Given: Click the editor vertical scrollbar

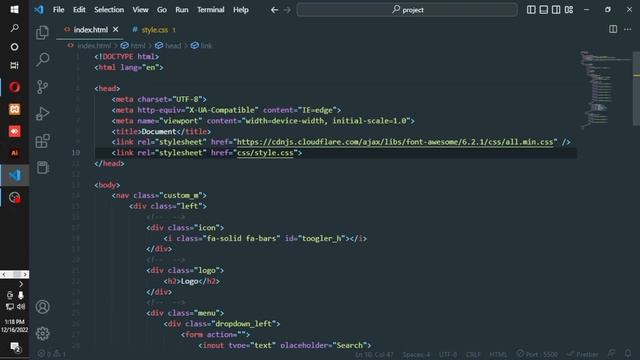Looking at the screenshot, I should [x=636, y=88].
